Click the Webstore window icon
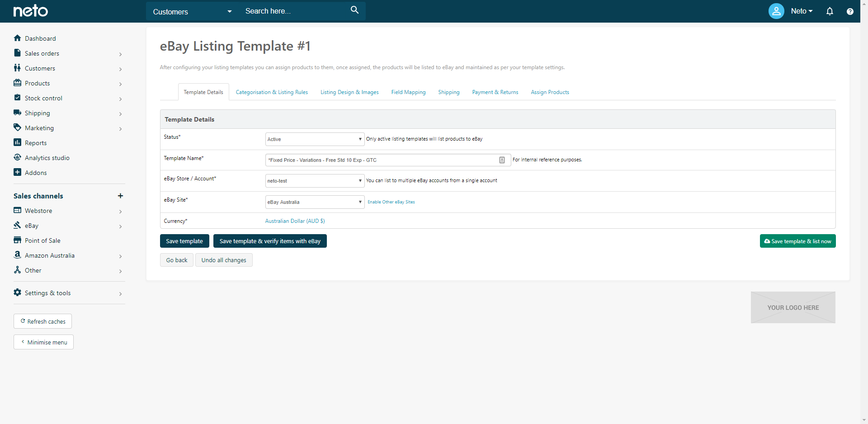This screenshot has width=868, height=424. (x=18, y=210)
